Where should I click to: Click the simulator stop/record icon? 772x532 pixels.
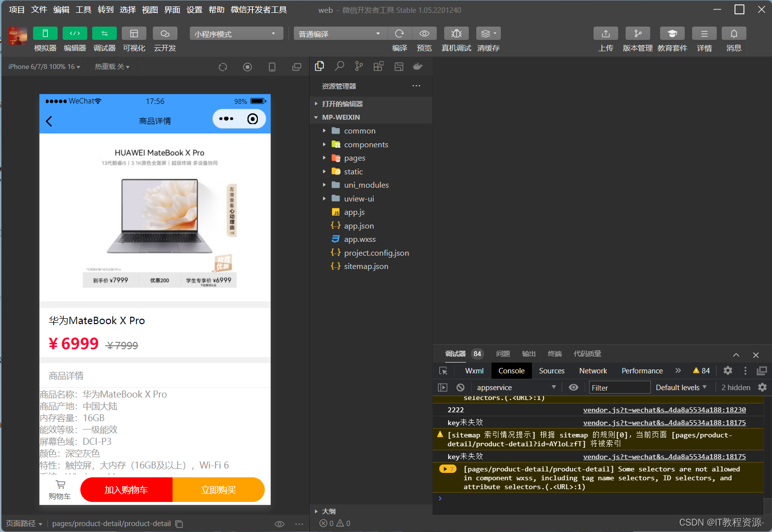click(x=247, y=67)
